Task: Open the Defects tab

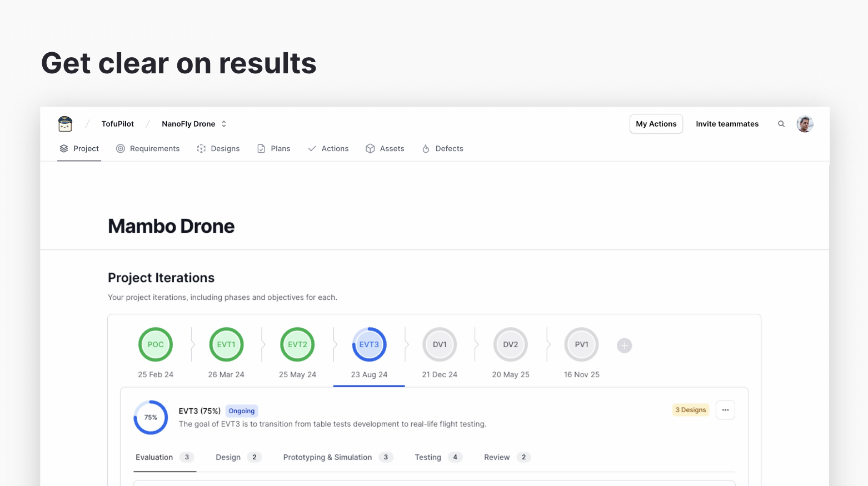Action: [x=443, y=148]
